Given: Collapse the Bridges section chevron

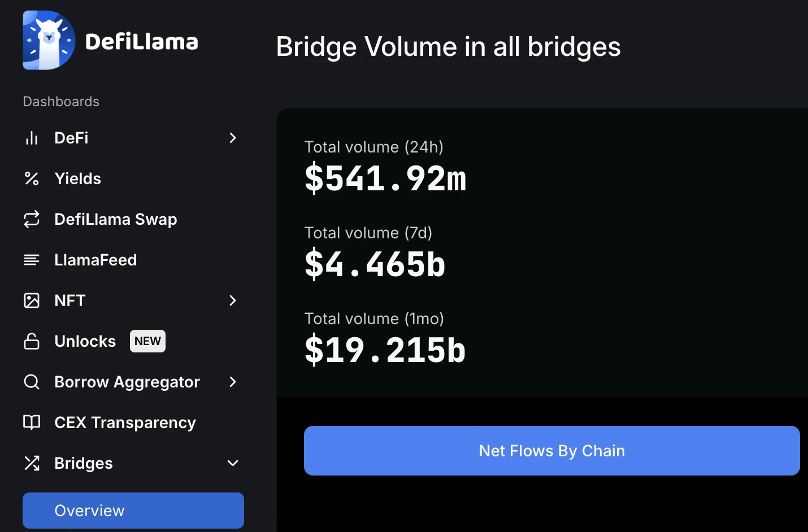Looking at the screenshot, I should [x=232, y=463].
